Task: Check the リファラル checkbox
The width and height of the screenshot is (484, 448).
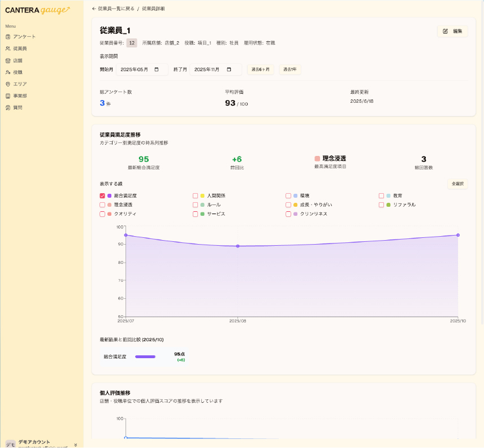Action: pyautogui.click(x=381, y=205)
